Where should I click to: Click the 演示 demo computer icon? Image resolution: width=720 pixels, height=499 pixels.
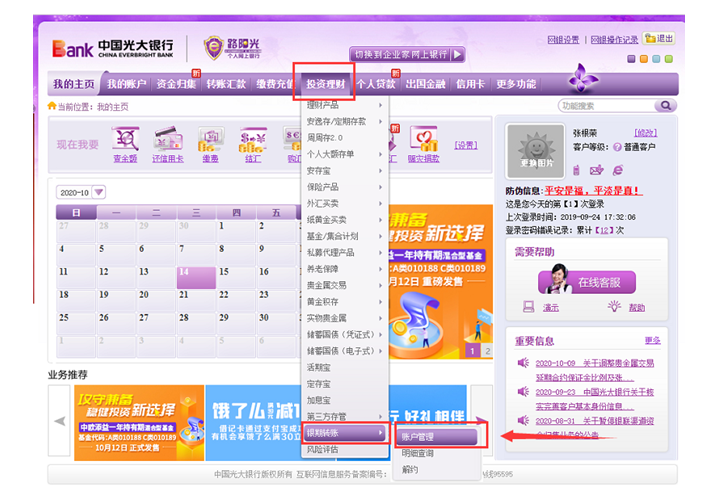pos(529,307)
